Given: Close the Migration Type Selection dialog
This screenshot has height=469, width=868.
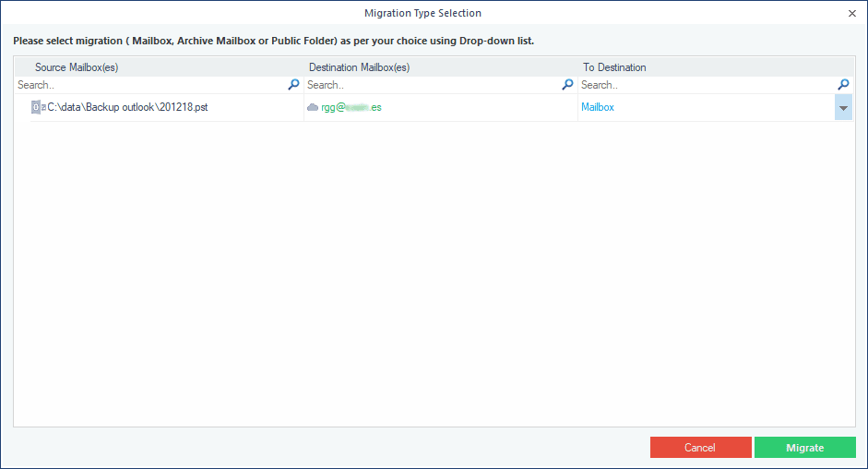Looking at the screenshot, I should [x=852, y=13].
